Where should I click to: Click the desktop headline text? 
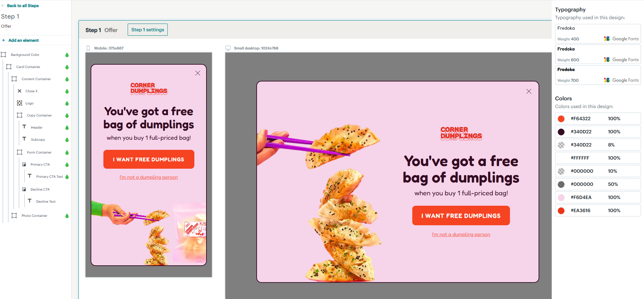pos(461,169)
